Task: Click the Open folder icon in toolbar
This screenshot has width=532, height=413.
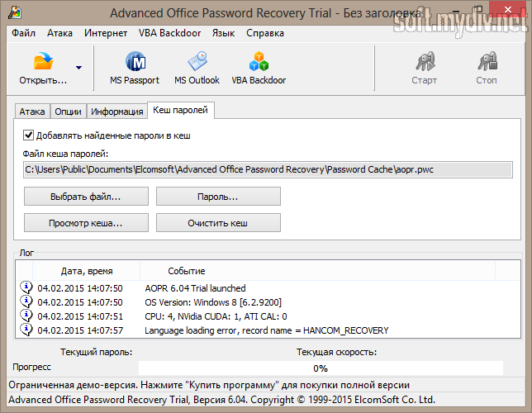Action: pyautogui.click(x=44, y=61)
